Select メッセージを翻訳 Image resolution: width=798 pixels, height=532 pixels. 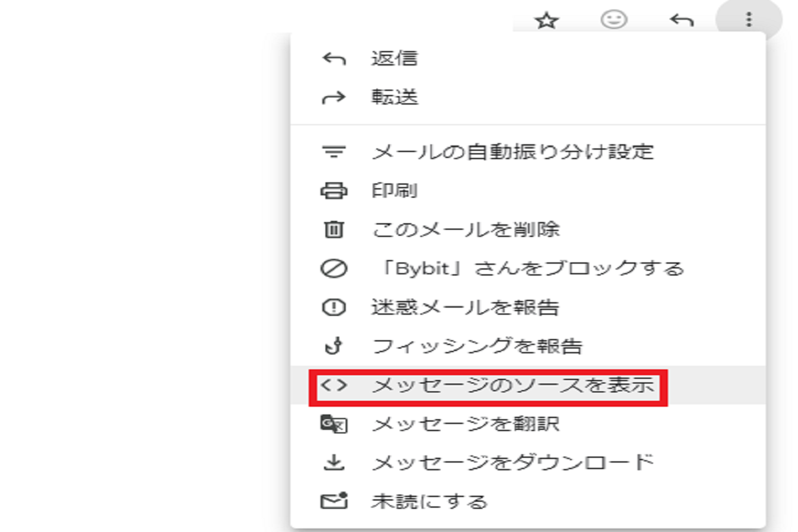pyautogui.click(x=528, y=424)
